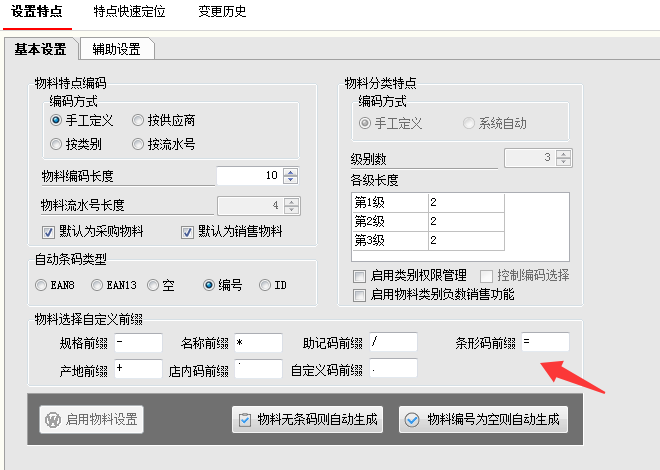660x470 pixels.
Task: Toggle 控制编码选择 checkbox
Action: click(x=486, y=276)
